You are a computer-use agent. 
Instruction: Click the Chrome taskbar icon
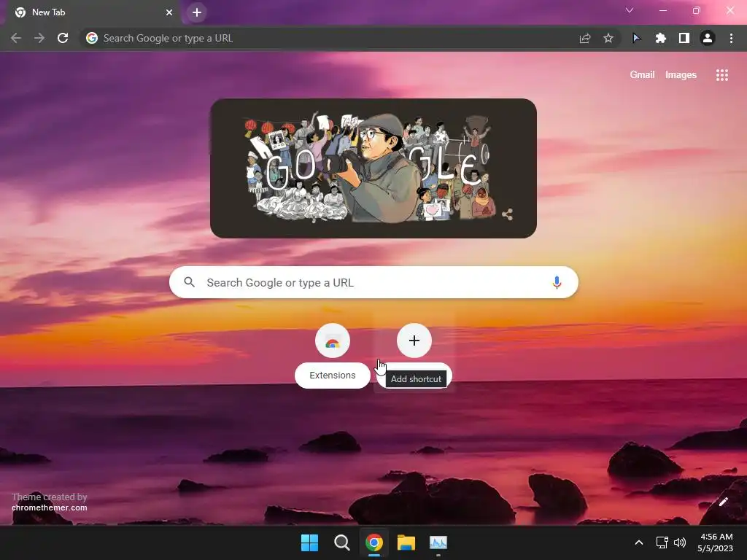(374, 542)
